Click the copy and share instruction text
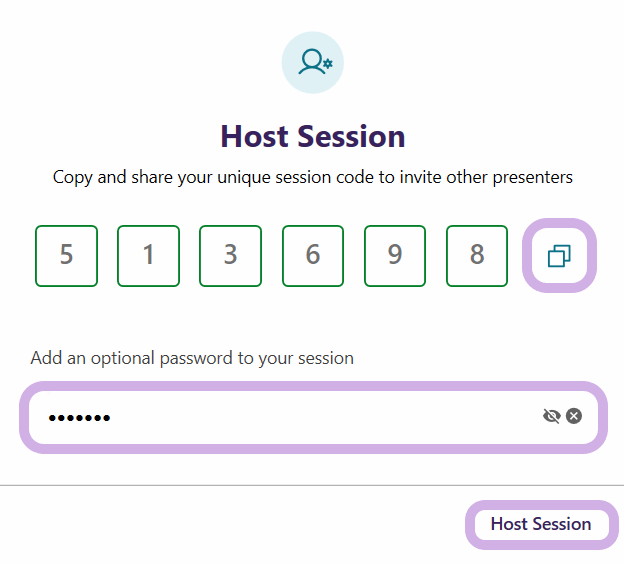Viewport: 624px width, 565px height. click(312, 178)
